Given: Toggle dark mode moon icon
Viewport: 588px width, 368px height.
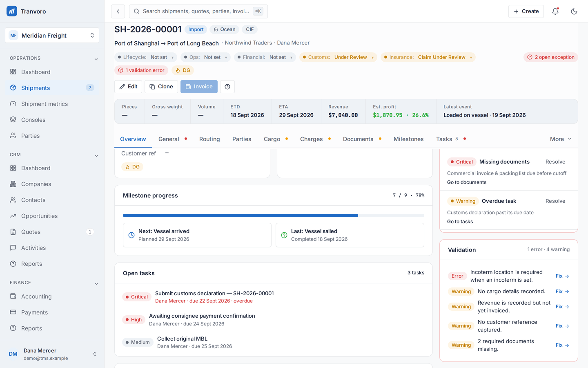Looking at the screenshot, I should point(574,11).
